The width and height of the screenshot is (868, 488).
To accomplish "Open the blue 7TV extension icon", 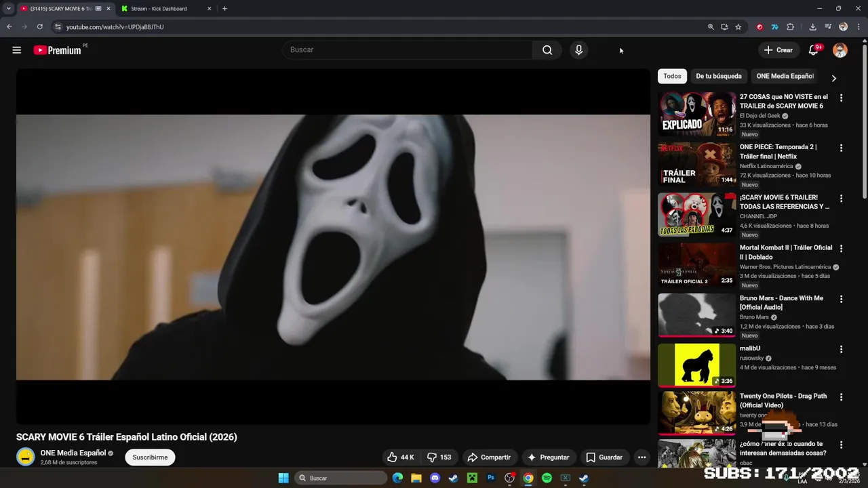I will click(x=774, y=27).
